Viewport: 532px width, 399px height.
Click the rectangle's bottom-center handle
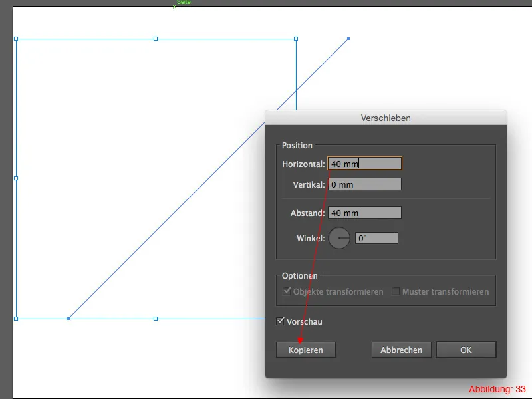(x=156, y=319)
